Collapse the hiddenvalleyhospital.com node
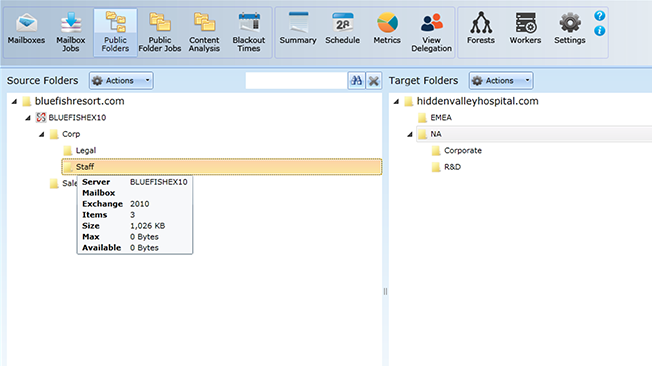652x366 pixels. 397,101
